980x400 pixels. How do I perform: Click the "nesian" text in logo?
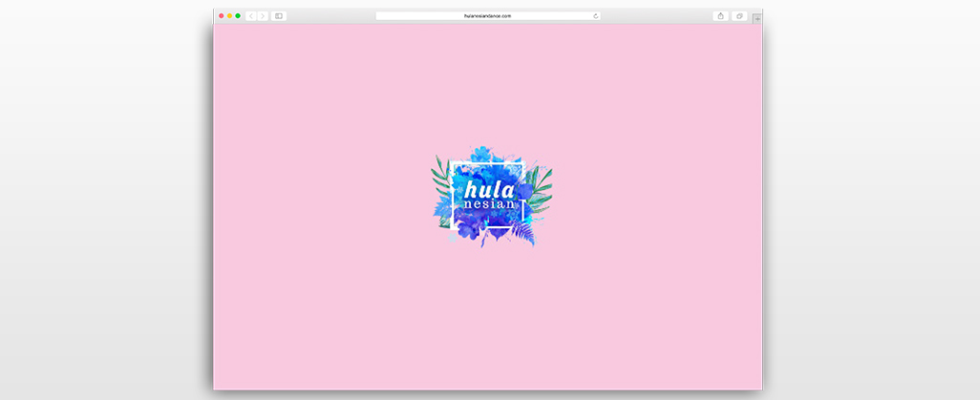click(489, 204)
